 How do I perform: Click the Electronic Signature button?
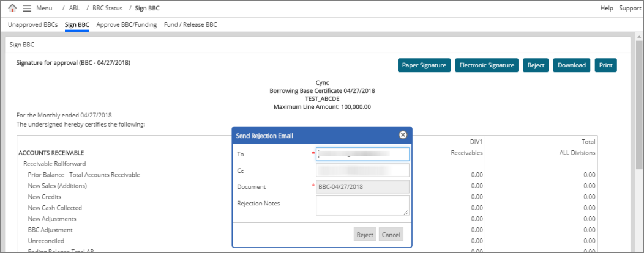[487, 65]
